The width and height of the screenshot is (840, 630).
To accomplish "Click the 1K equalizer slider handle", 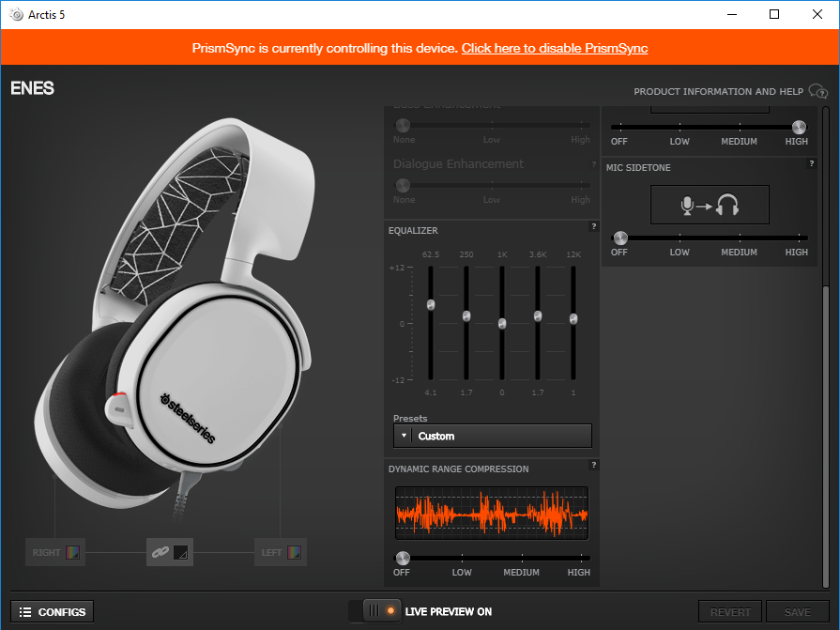I will pyautogui.click(x=502, y=324).
